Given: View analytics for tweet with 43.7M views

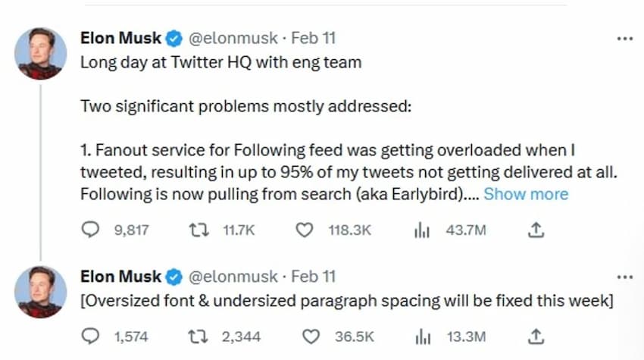Looking at the screenshot, I should (x=422, y=230).
